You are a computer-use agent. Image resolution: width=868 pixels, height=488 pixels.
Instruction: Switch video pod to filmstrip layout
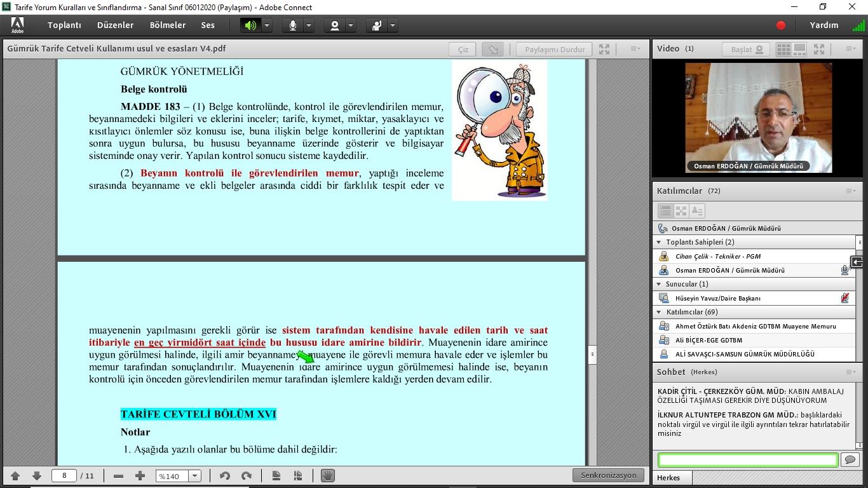(799, 50)
